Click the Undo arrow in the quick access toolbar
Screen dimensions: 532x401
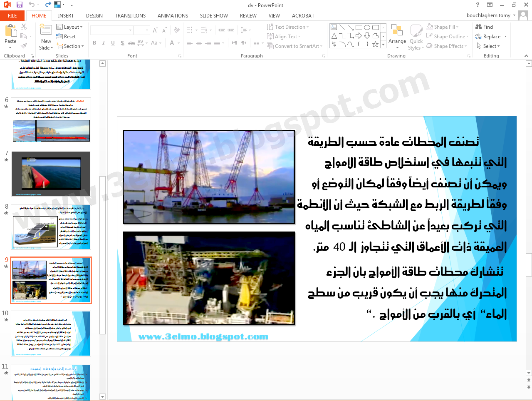click(32, 5)
